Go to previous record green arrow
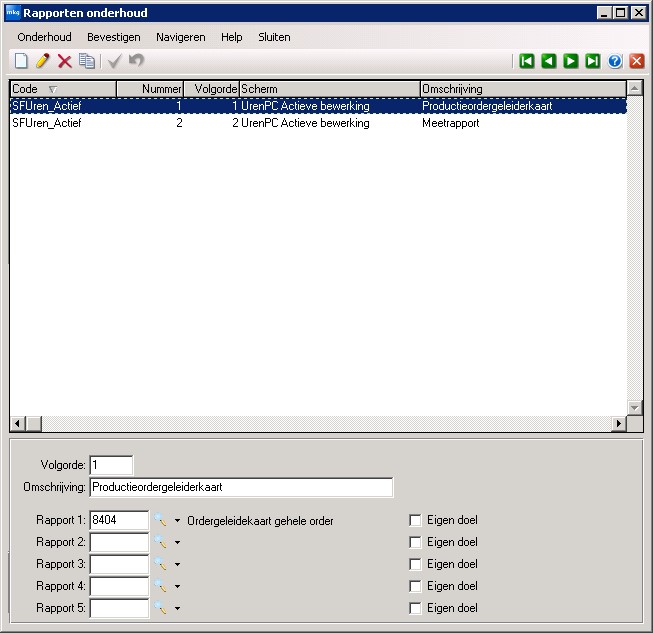 click(x=549, y=61)
